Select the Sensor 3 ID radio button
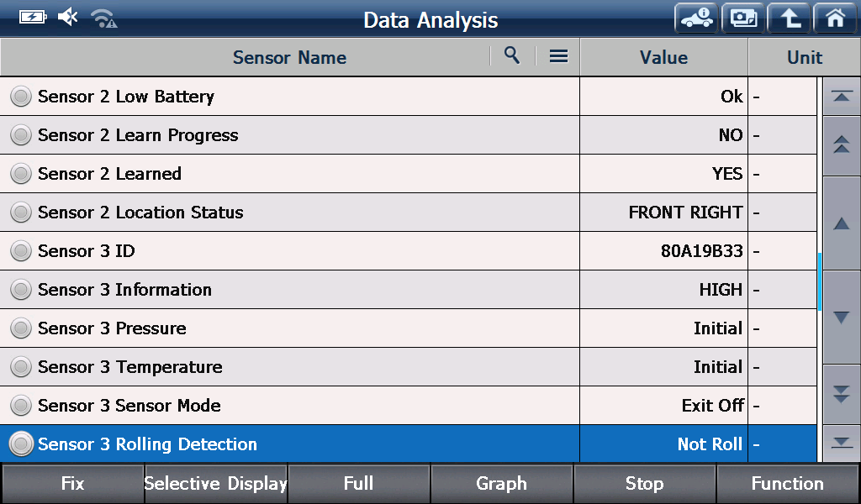This screenshot has width=861, height=504. tap(21, 250)
